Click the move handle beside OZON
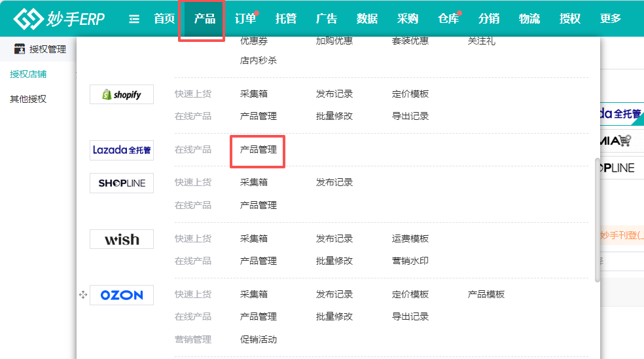 pyautogui.click(x=83, y=295)
